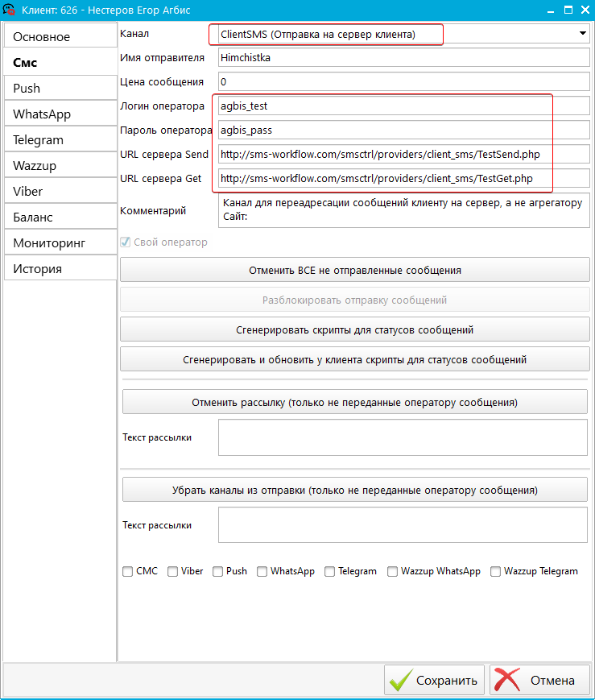
Task: Click the green checkmark Save icon
Action: click(x=401, y=680)
